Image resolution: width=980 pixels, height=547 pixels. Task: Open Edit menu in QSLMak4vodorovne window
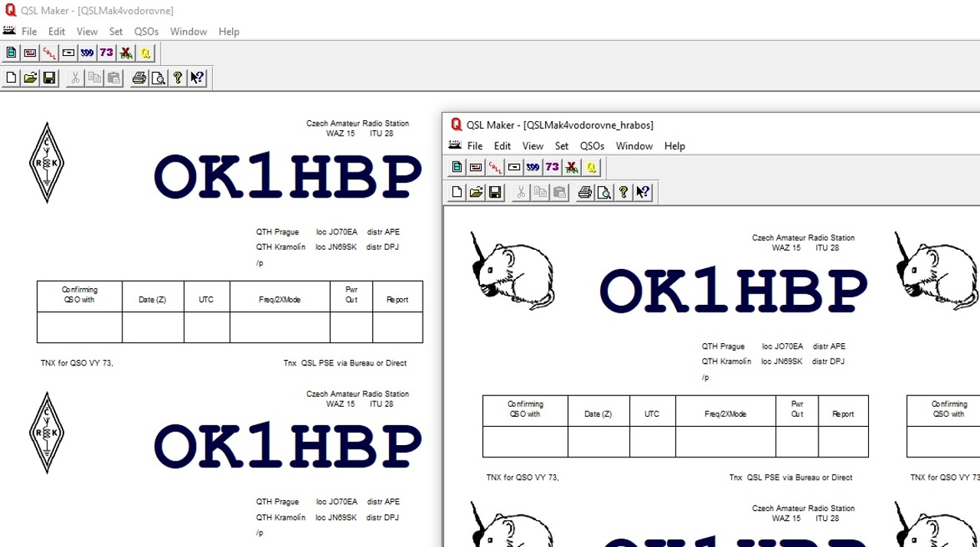(x=57, y=31)
